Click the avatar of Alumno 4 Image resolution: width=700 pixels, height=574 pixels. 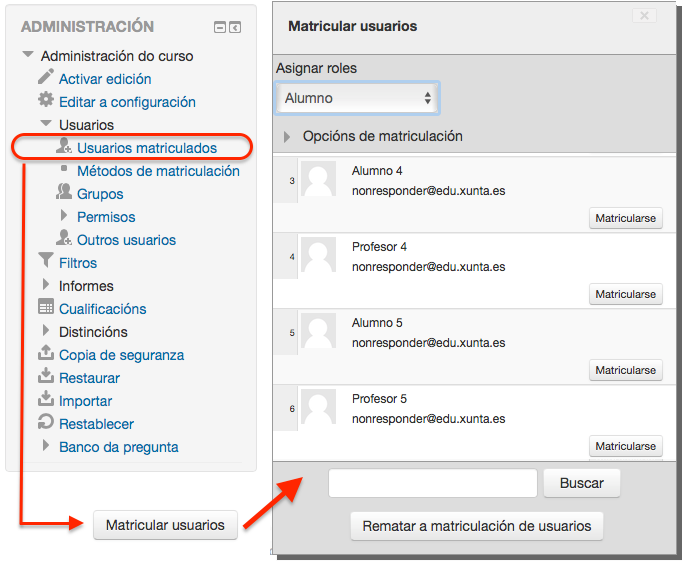pos(318,179)
